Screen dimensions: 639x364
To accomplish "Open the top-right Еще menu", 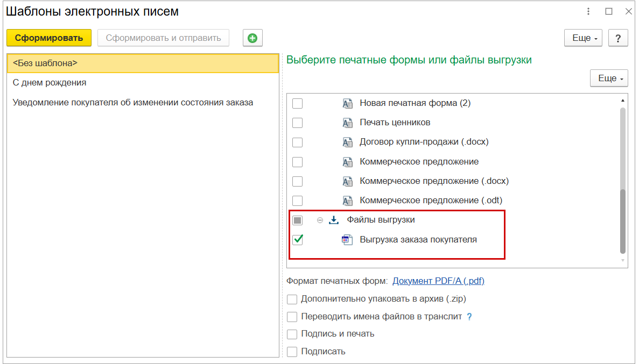I will click(583, 38).
